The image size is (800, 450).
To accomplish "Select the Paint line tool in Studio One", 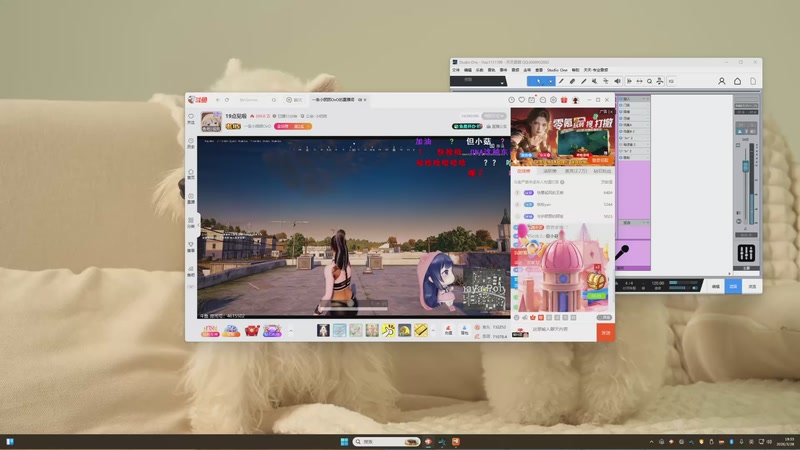I will 584,81.
